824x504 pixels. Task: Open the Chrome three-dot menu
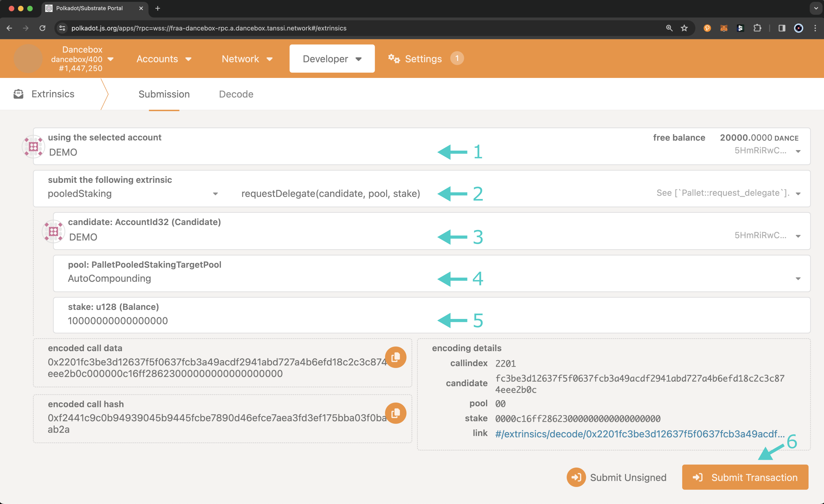tap(815, 28)
